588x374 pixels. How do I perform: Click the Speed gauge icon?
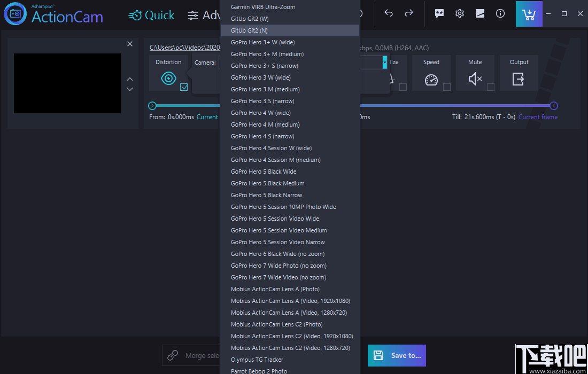point(431,79)
